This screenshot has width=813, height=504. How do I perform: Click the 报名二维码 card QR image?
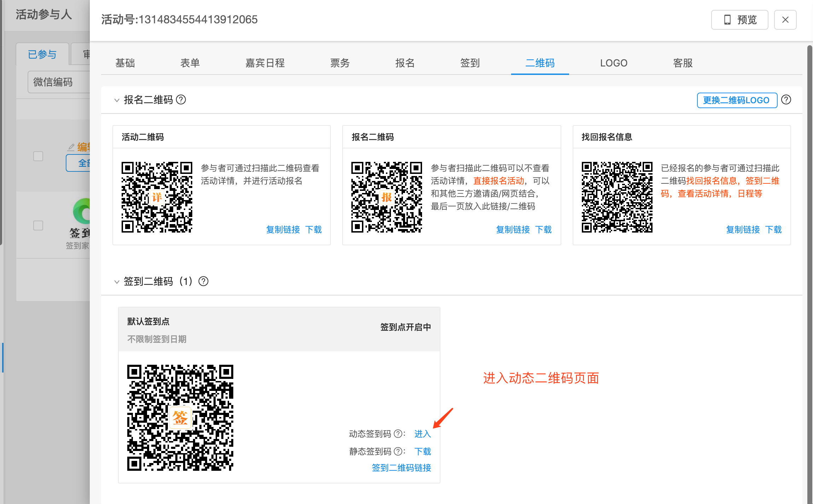pyautogui.click(x=387, y=197)
